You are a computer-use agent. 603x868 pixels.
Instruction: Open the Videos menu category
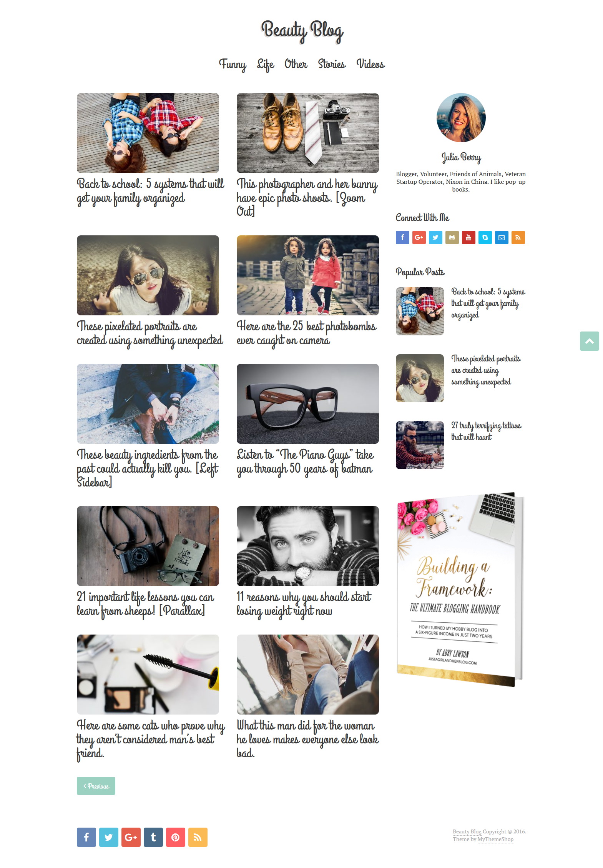370,64
